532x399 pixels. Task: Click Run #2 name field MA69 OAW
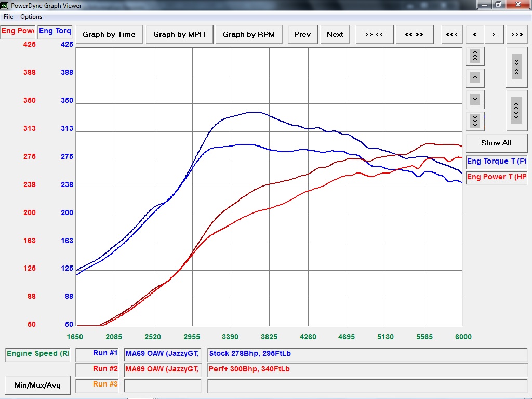(x=163, y=369)
